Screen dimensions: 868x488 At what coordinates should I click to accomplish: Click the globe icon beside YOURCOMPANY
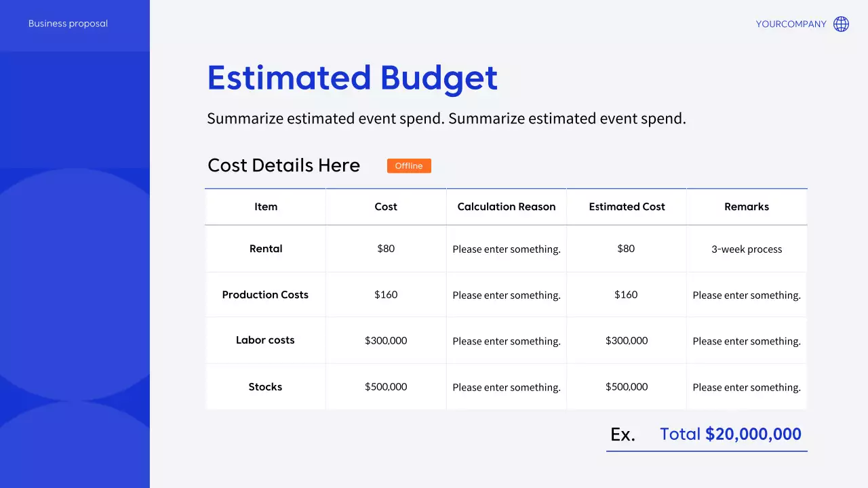point(841,24)
